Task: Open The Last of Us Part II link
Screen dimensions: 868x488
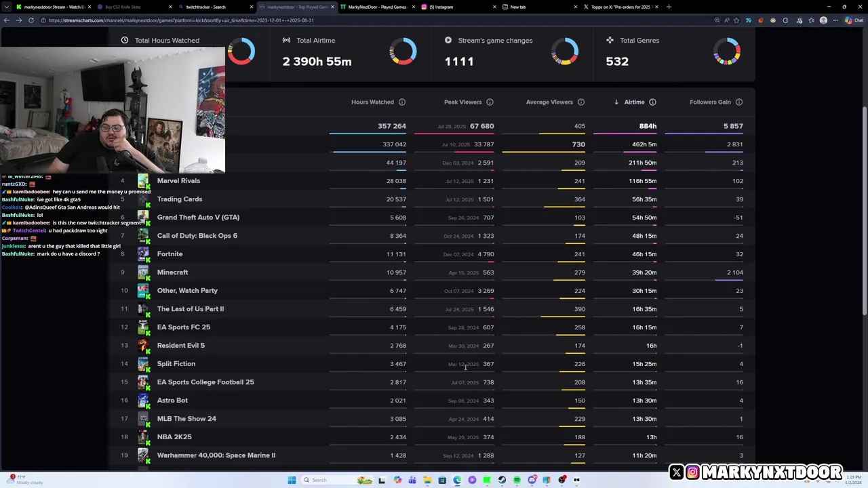Action: tap(191, 309)
